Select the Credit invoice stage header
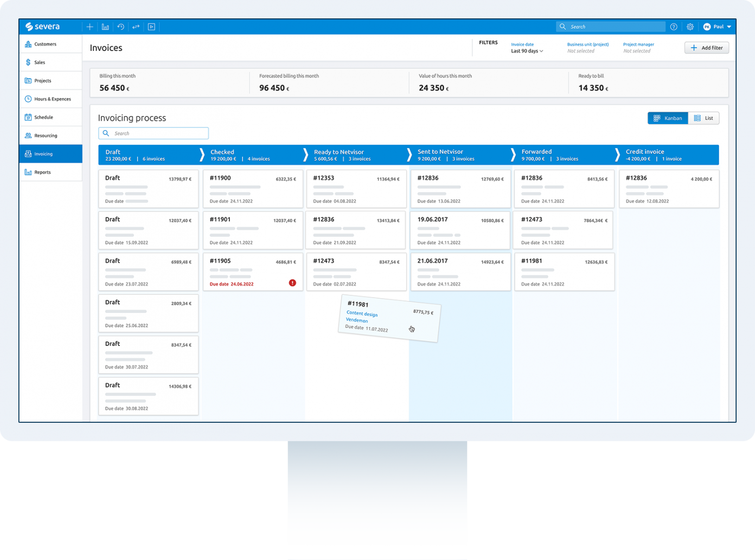This screenshot has height=560, width=755. pos(669,155)
